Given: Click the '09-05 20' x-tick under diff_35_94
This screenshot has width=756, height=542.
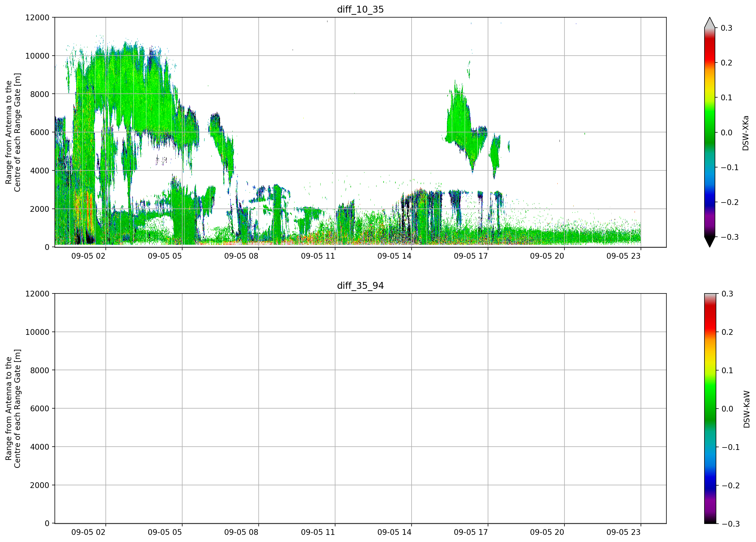Looking at the screenshot, I should click(x=547, y=532).
